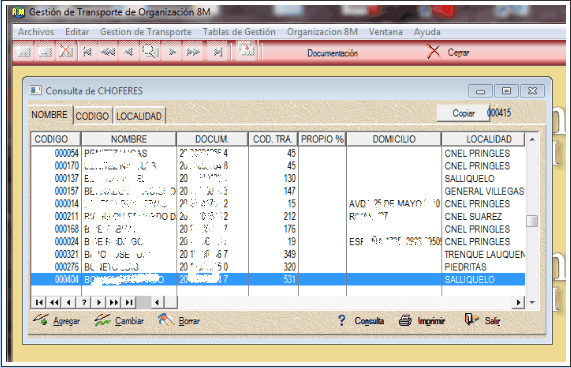Click the magnifier search toolbar icon
The image size is (571, 368).
tap(150, 52)
